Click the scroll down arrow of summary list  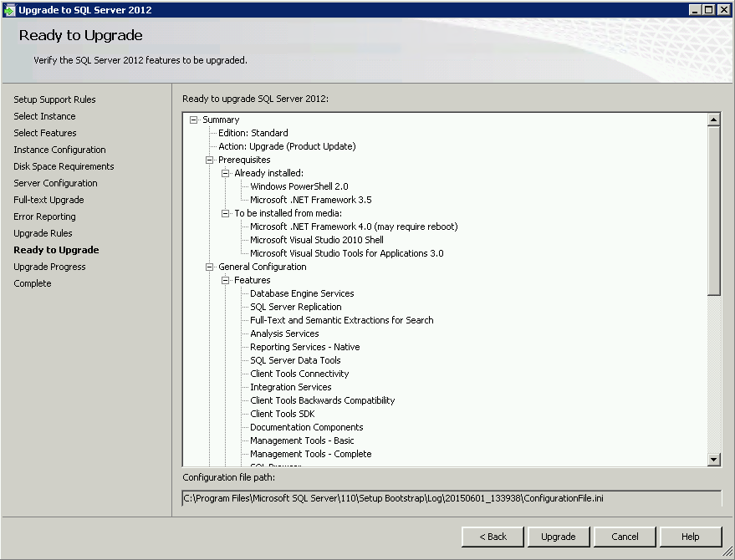click(714, 459)
